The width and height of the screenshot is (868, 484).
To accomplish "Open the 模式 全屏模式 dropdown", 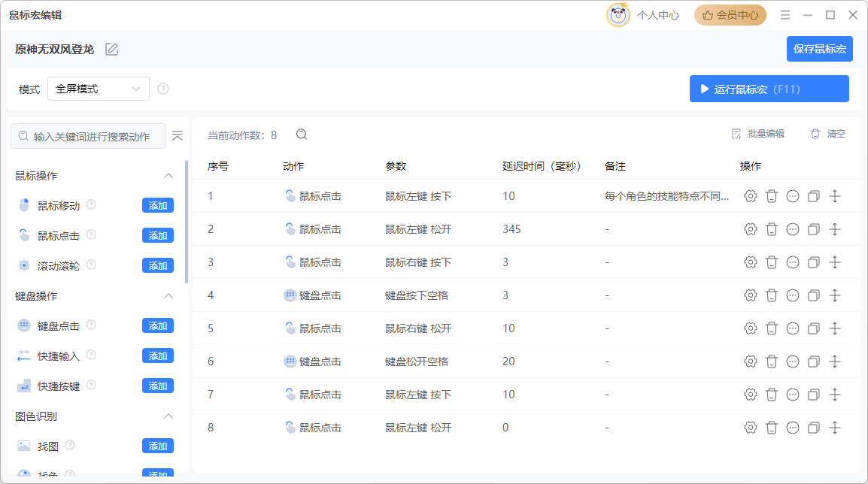I will [x=99, y=89].
